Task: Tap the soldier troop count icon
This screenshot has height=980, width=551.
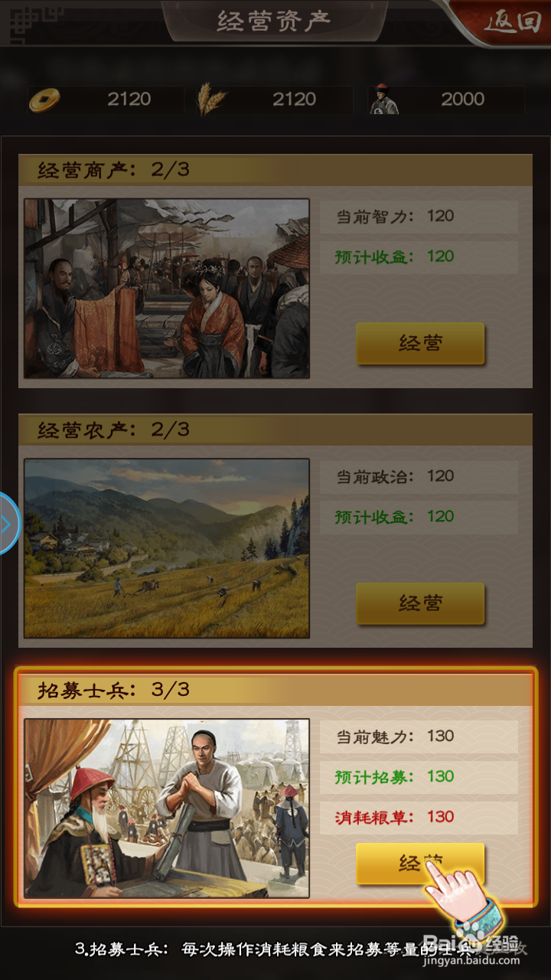Action: pos(384,100)
